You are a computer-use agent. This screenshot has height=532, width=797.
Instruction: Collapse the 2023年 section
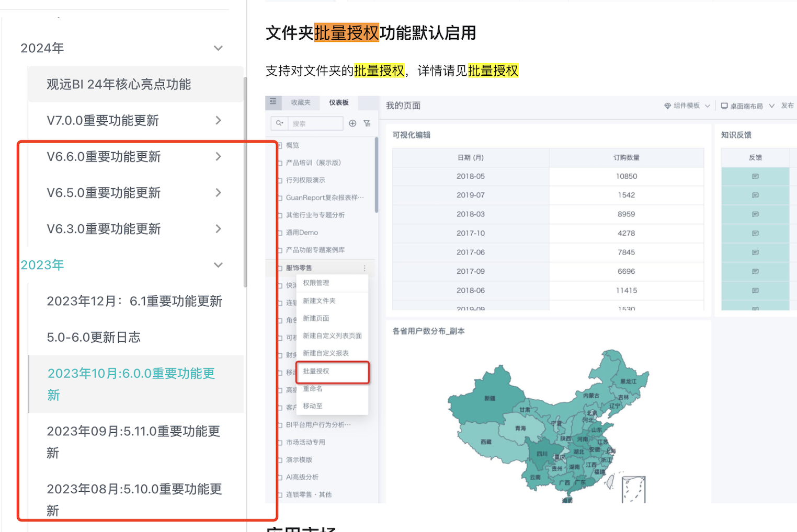(x=218, y=265)
